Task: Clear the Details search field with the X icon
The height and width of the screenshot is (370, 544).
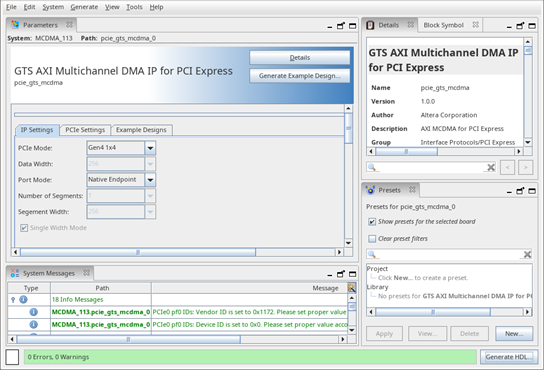Action: point(491,168)
